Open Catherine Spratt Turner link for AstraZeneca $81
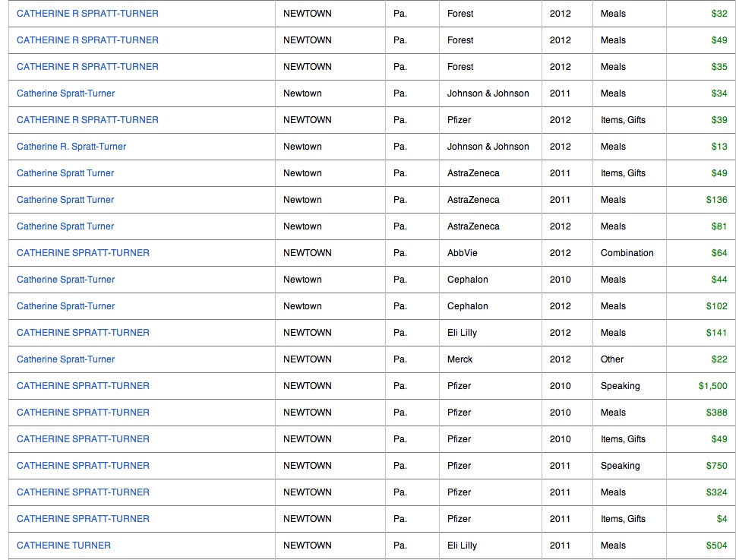739x560 pixels. click(65, 226)
